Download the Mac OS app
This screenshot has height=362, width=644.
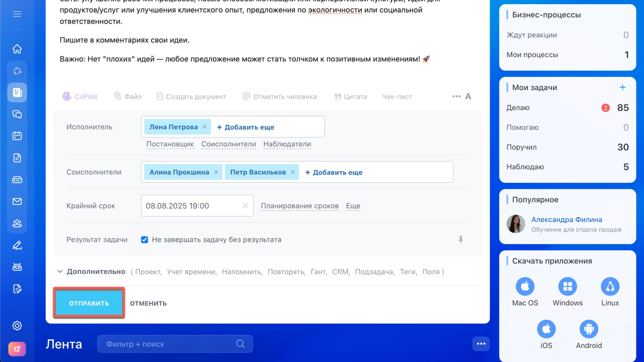[525, 292]
